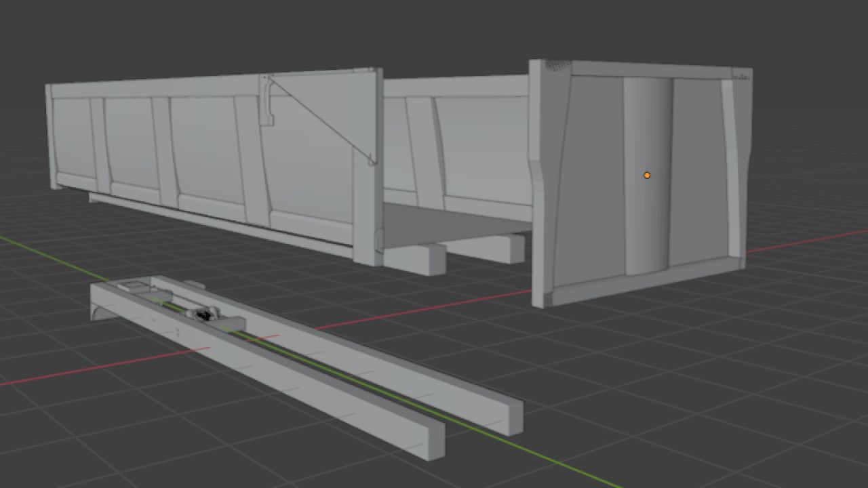The image size is (868, 488).
Task: Click the nearest support block under bed
Action: point(414,260)
